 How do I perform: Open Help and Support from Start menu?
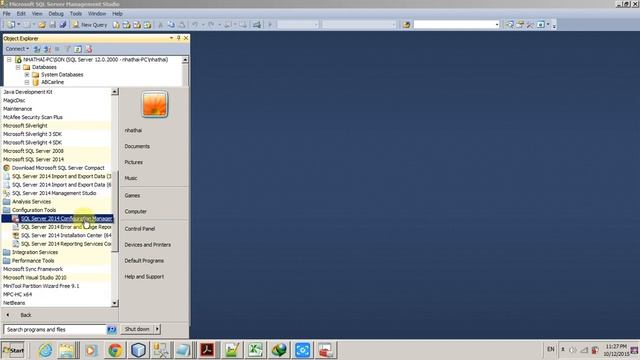[144, 277]
